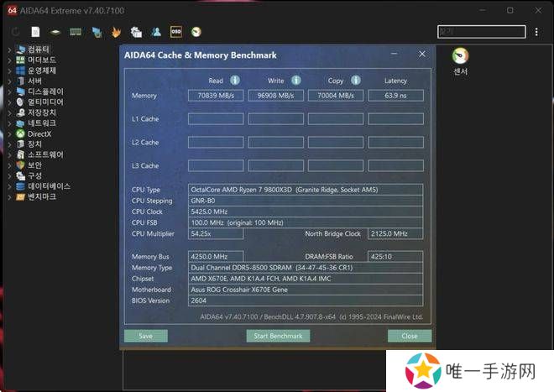Expand the 컴퓨터 tree node
554x392 pixels.
[9, 50]
